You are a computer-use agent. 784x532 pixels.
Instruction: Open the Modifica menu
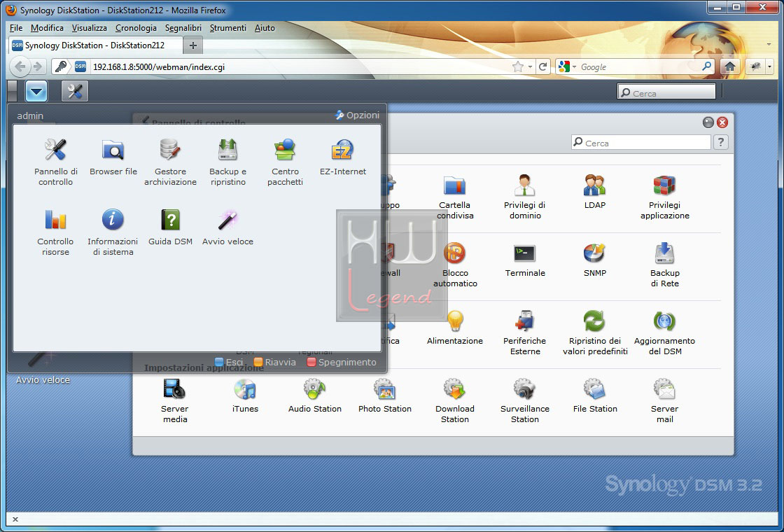(x=47, y=28)
